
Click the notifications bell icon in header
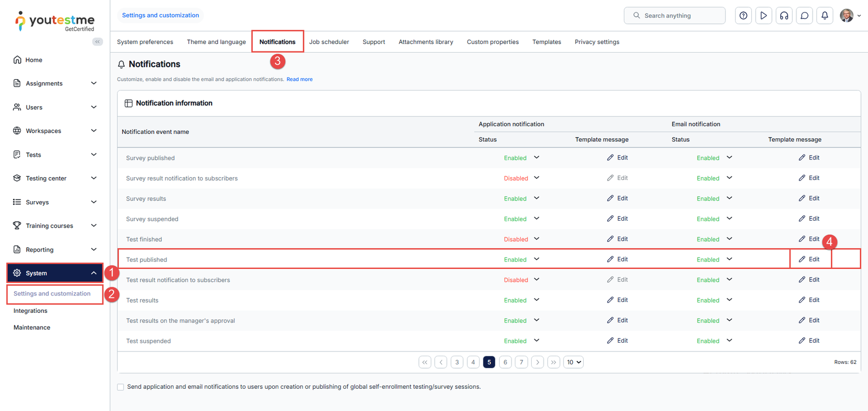825,16
